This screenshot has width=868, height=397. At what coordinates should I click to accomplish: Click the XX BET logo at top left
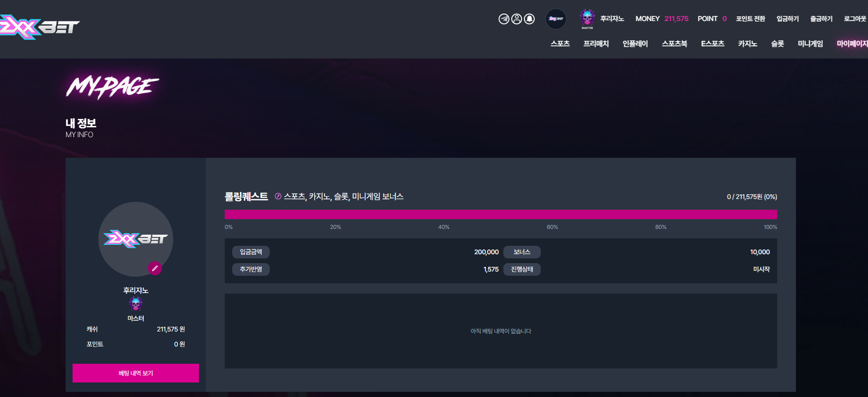[40, 27]
